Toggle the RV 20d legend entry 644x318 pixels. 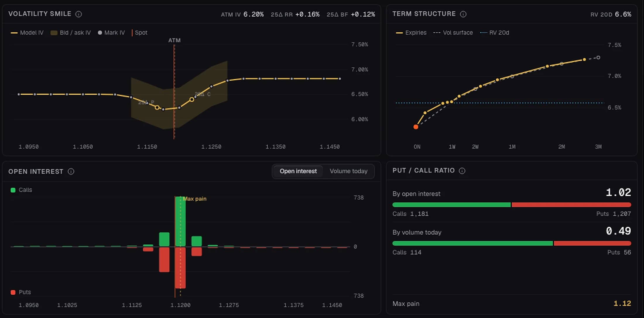tap(495, 33)
